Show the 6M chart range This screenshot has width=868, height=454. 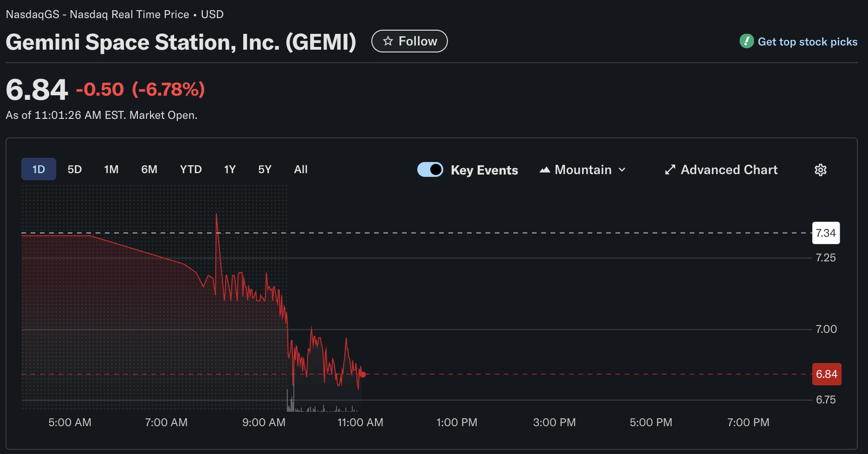pos(149,169)
